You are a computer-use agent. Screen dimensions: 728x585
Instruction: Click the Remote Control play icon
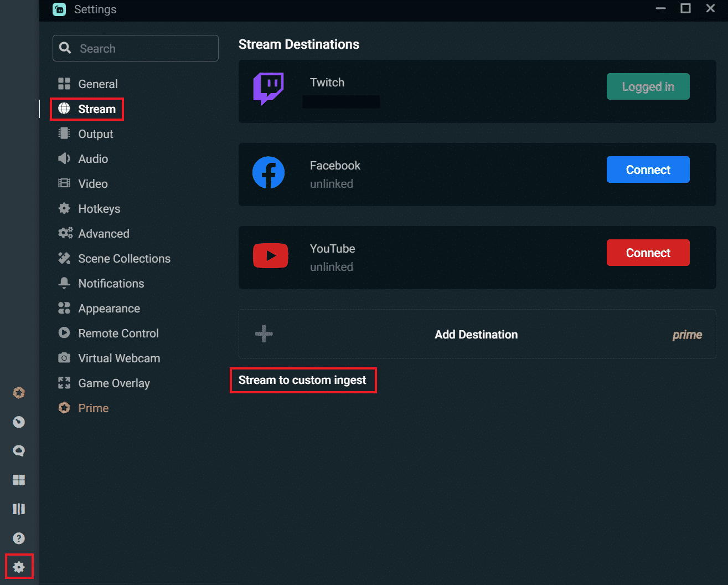[x=64, y=333]
